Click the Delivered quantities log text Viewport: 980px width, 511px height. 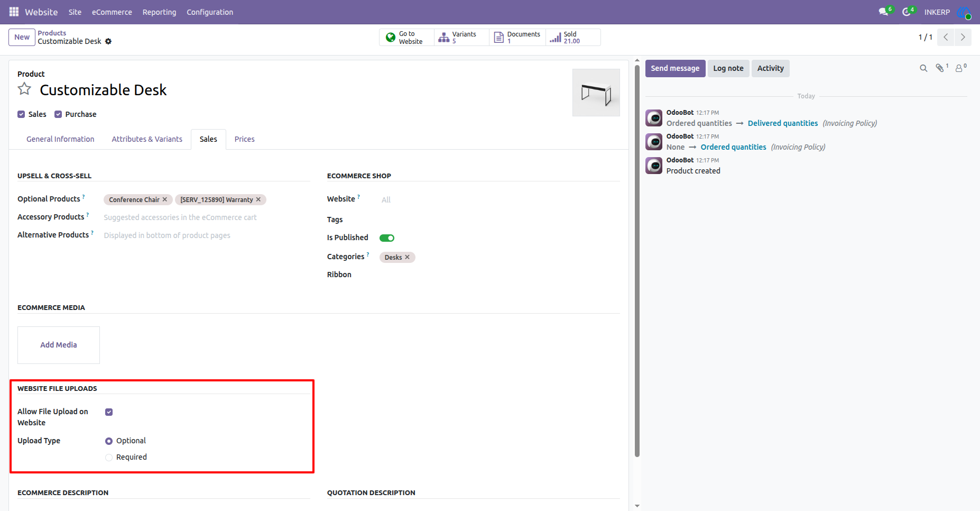783,123
